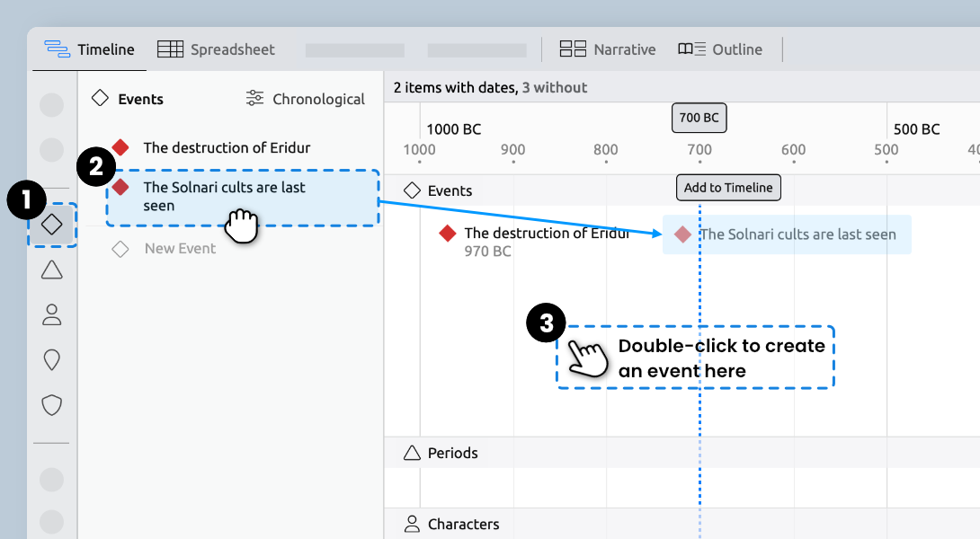Open the Locations pin sidebar icon

click(52, 359)
